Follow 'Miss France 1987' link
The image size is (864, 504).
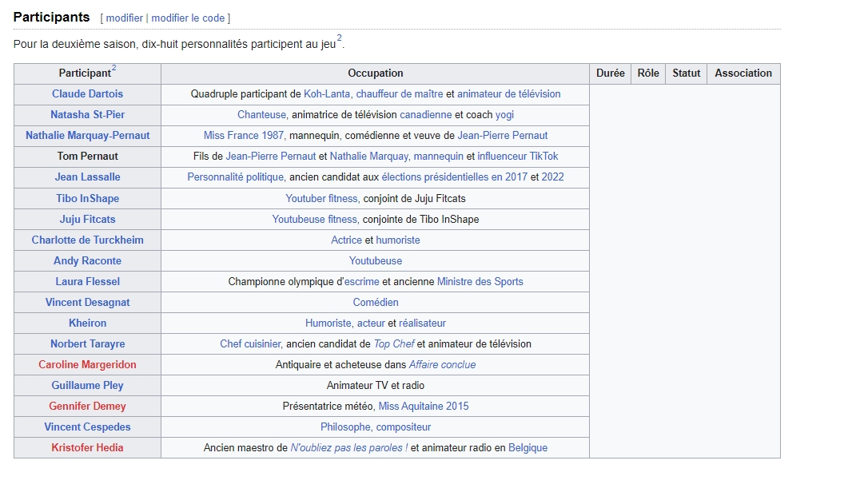click(x=244, y=136)
